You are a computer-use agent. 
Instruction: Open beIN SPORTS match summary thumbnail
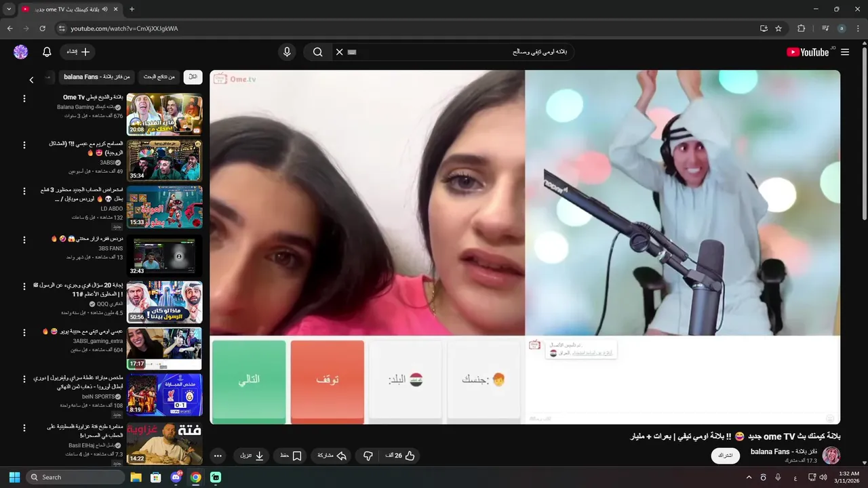click(x=164, y=394)
